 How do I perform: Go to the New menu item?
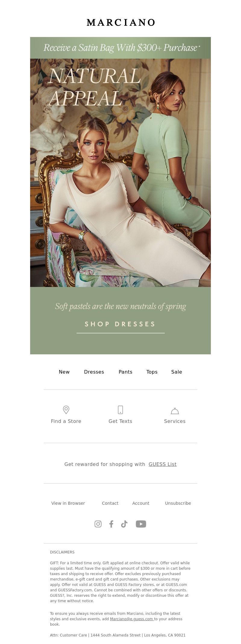click(x=64, y=372)
